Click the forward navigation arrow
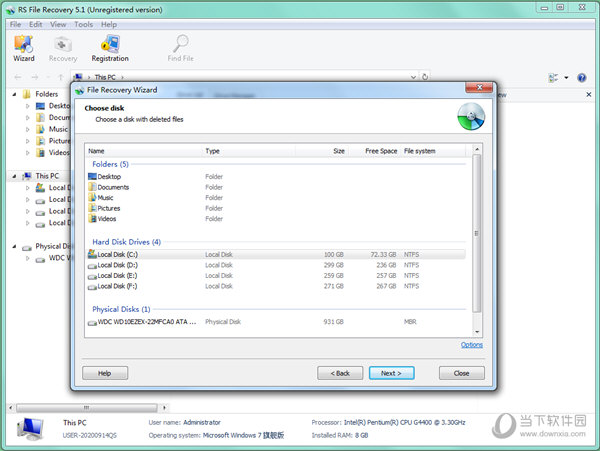Screen dimensions: 600x451 pyautogui.click(x=35, y=77)
